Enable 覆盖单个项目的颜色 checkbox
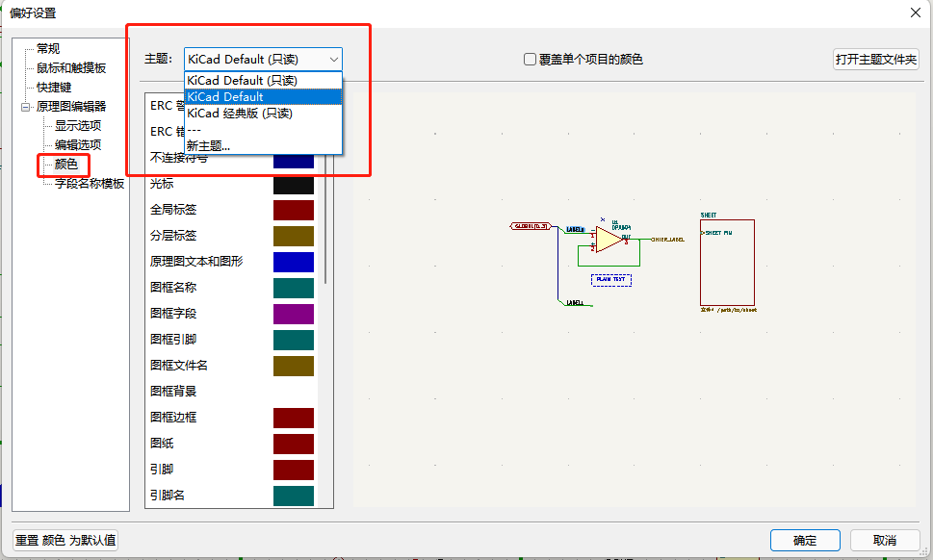 530,60
